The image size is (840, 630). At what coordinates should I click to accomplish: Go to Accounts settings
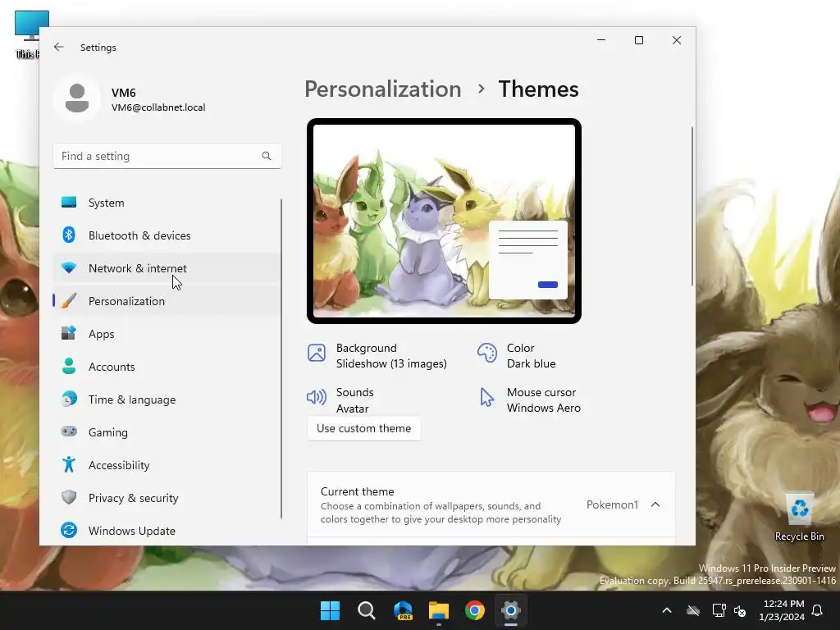pyautogui.click(x=167, y=367)
